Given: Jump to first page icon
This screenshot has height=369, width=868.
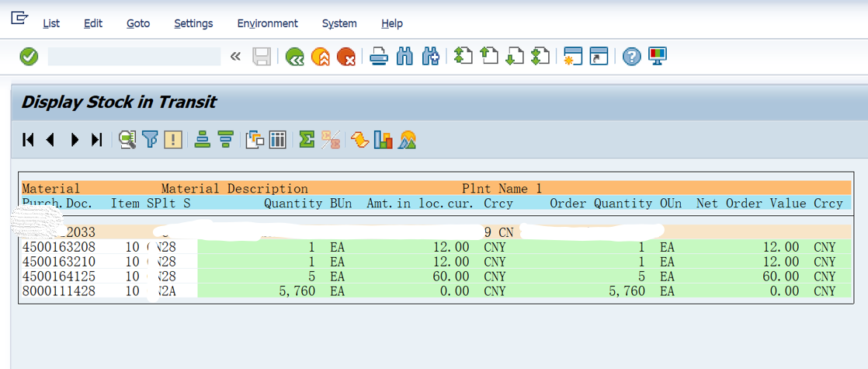Looking at the screenshot, I should click(463, 57).
